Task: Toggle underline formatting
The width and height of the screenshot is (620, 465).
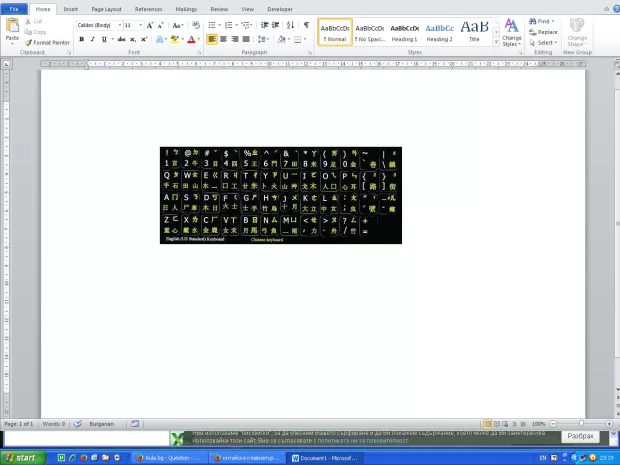Action: [x=105, y=40]
